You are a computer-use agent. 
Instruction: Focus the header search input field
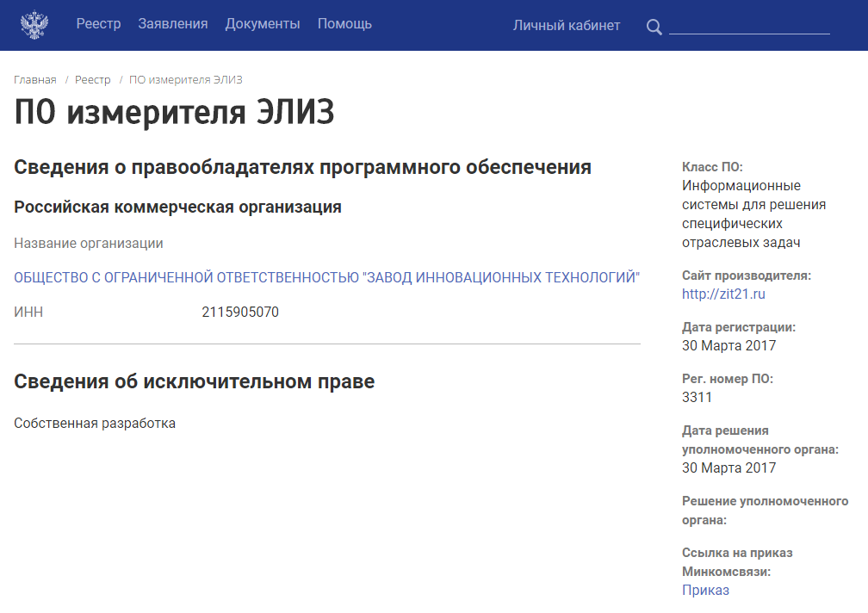749,26
